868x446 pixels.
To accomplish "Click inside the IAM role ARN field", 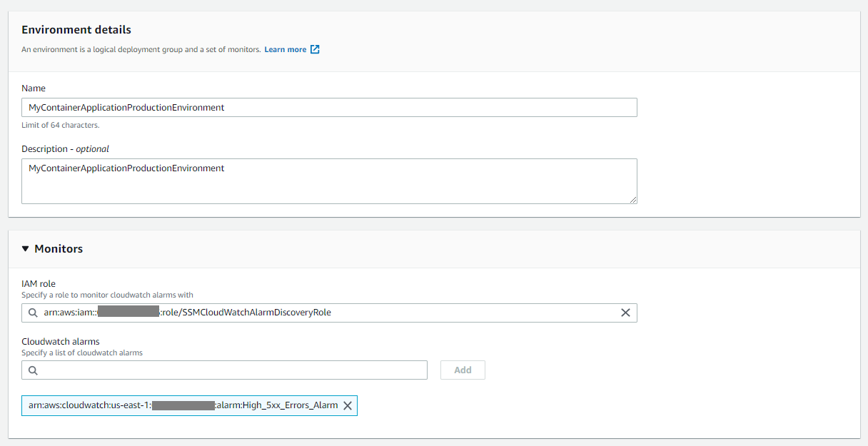I will tap(321, 313).
